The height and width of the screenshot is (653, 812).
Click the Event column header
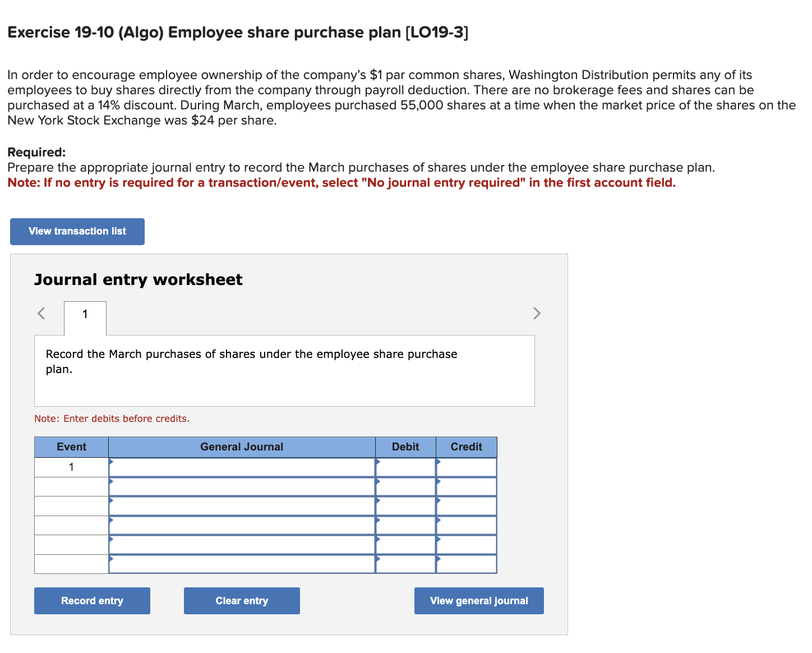click(x=71, y=447)
